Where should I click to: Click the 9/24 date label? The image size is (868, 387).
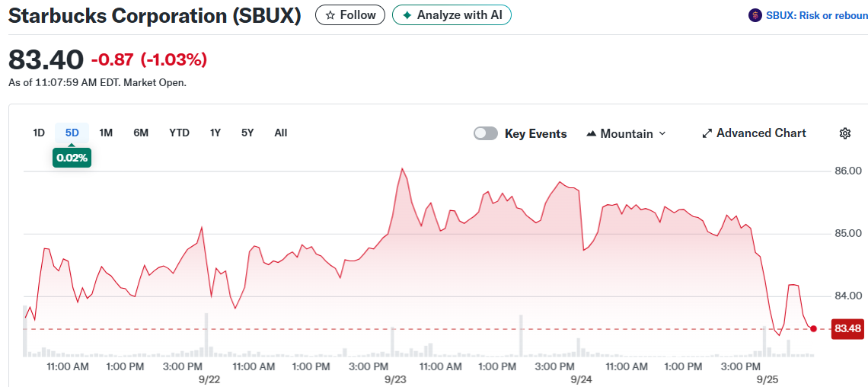click(581, 380)
